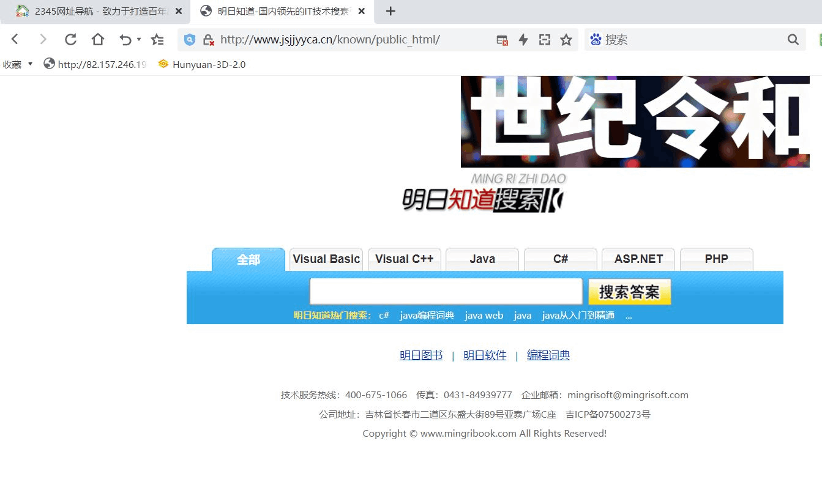Select the Java tab
Screen dimensions: 822x504
point(482,259)
